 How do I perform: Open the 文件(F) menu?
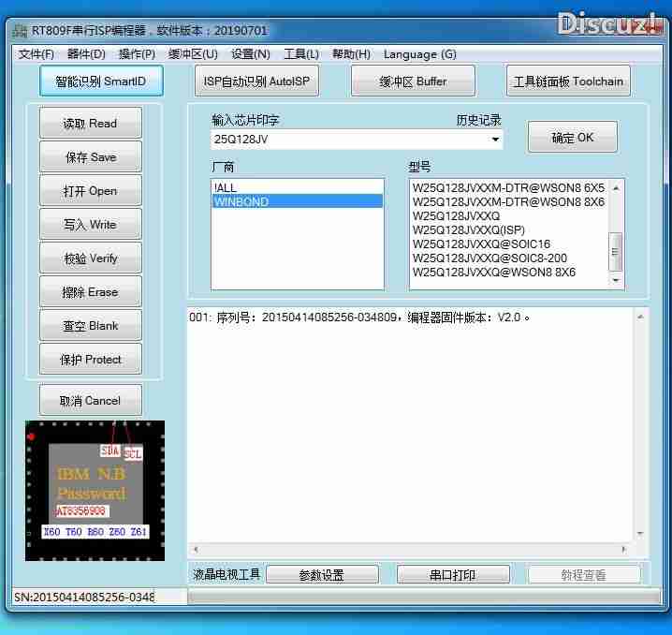(37, 54)
